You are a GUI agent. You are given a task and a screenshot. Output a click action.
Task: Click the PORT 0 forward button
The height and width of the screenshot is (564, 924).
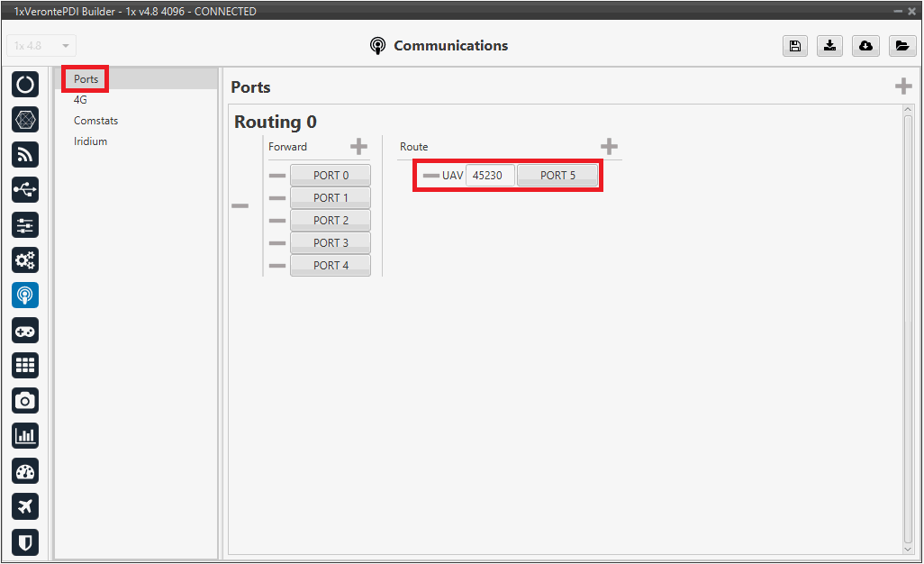331,176
